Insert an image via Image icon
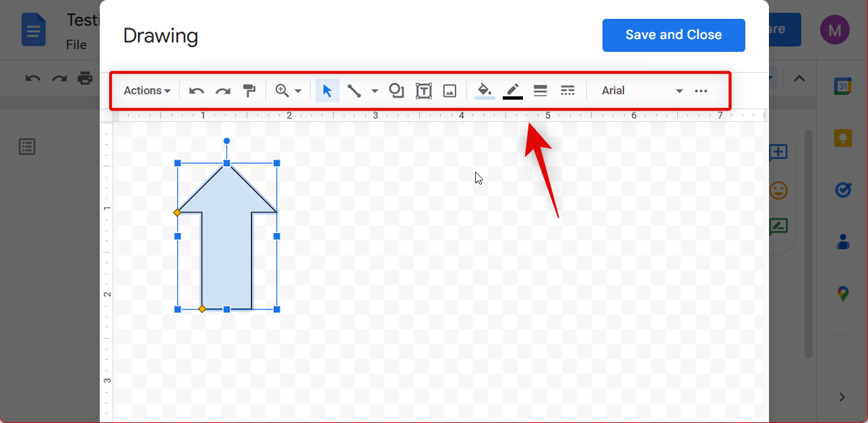The image size is (868, 423). (x=450, y=91)
